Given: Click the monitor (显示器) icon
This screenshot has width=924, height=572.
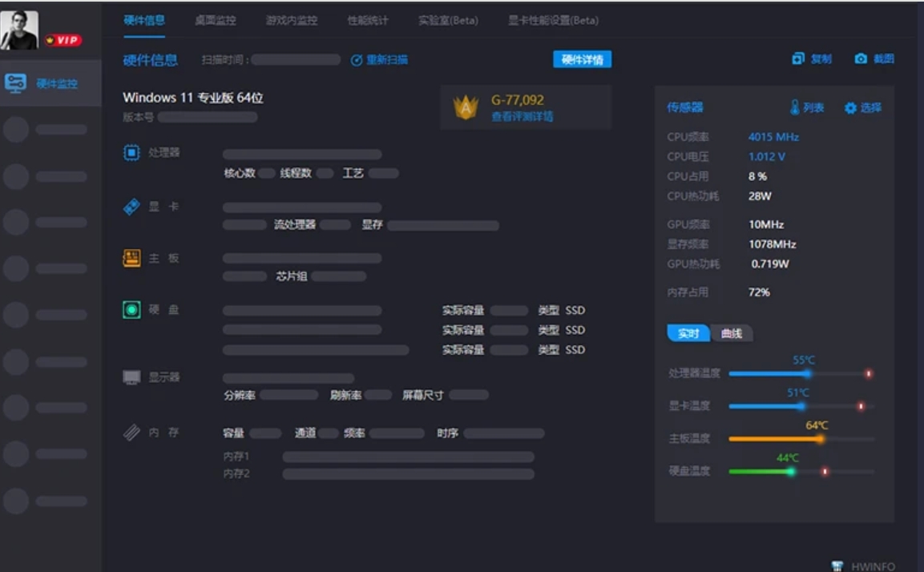Looking at the screenshot, I should (x=131, y=377).
